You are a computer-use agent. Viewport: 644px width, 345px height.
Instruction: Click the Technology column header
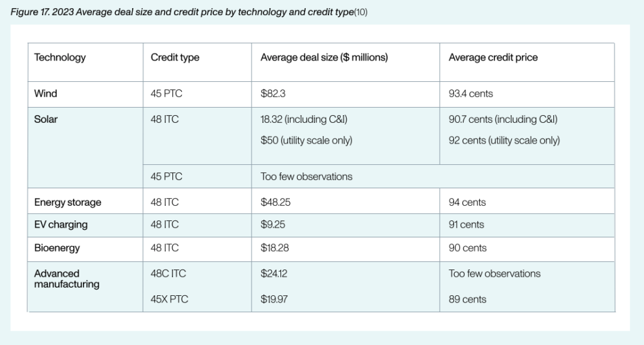[60, 57]
